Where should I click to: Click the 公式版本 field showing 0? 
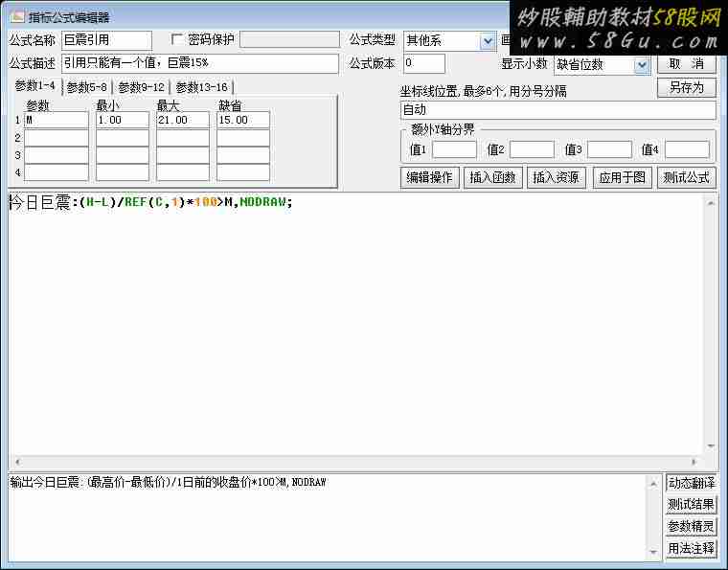click(424, 63)
